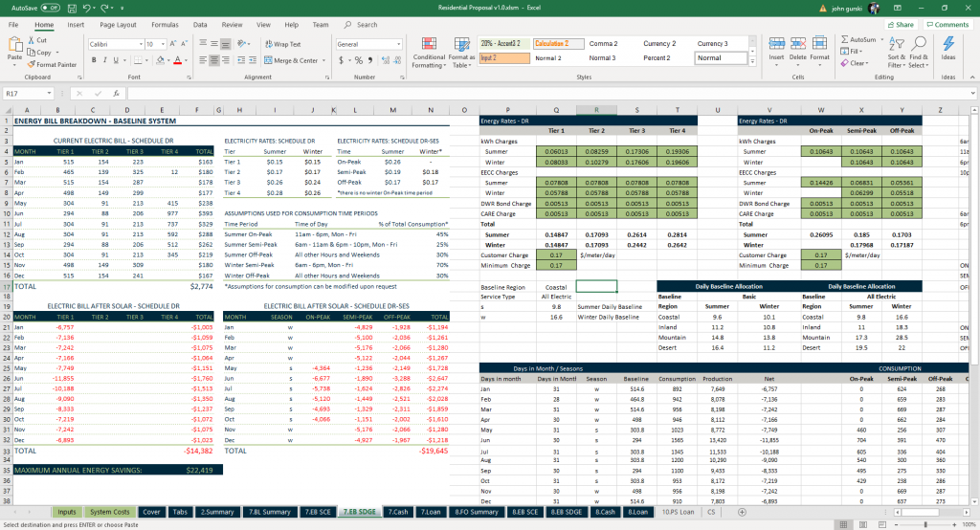Switch to the 7.Cash sheet tab
980x530 pixels.
tap(398, 512)
